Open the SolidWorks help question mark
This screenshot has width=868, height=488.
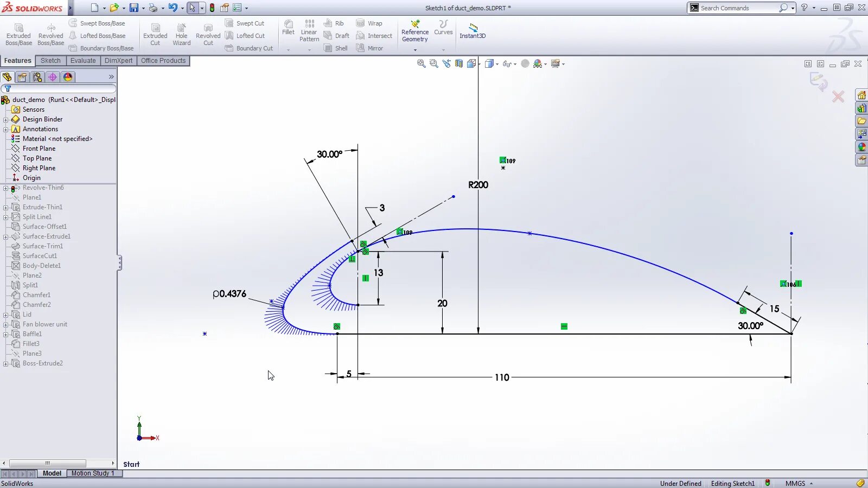point(804,8)
